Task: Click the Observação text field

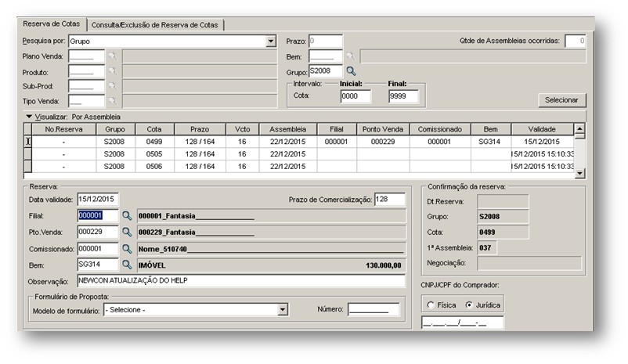Action: point(241,281)
